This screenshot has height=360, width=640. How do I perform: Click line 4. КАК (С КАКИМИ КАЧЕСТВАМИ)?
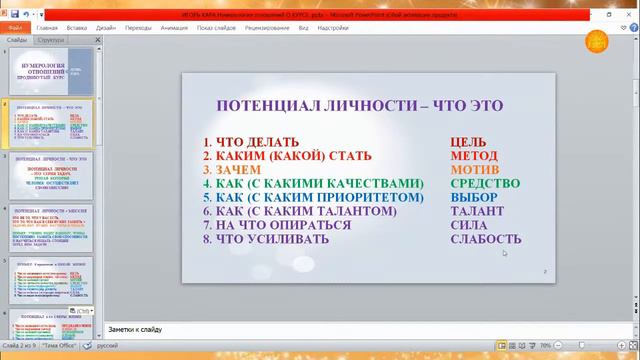pyautogui.click(x=313, y=184)
